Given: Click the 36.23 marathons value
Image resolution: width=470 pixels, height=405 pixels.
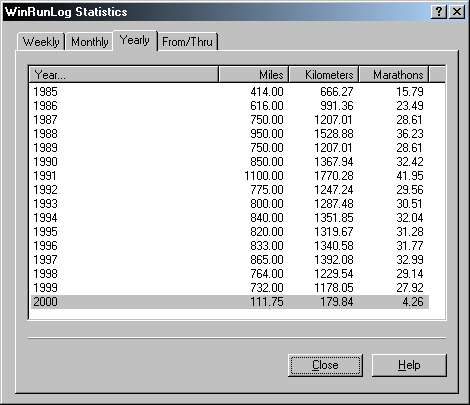Looking at the screenshot, I should pos(410,134).
